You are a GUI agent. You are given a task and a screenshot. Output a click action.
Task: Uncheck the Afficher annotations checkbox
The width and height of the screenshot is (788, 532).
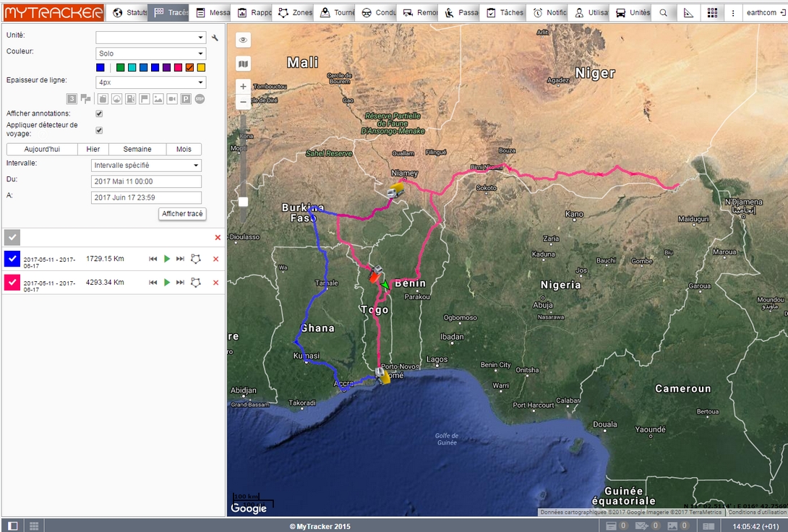tap(99, 113)
